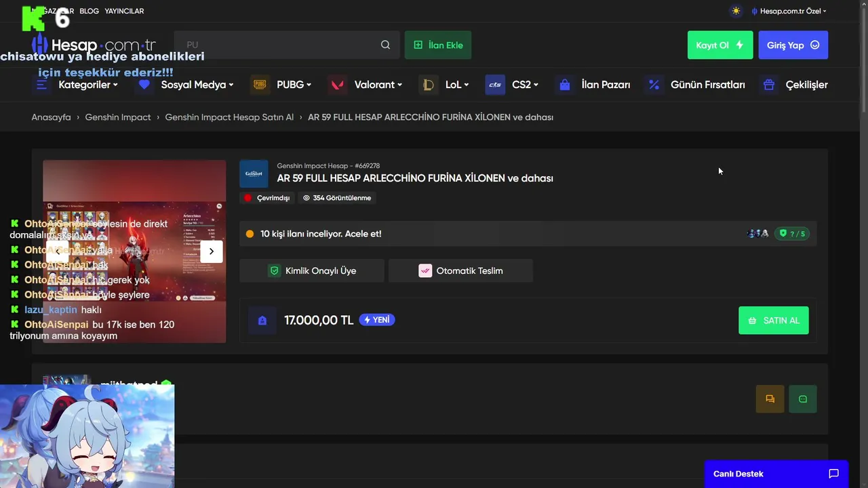Click the PUBG logo icon
The image size is (868, 488).
[x=260, y=85]
